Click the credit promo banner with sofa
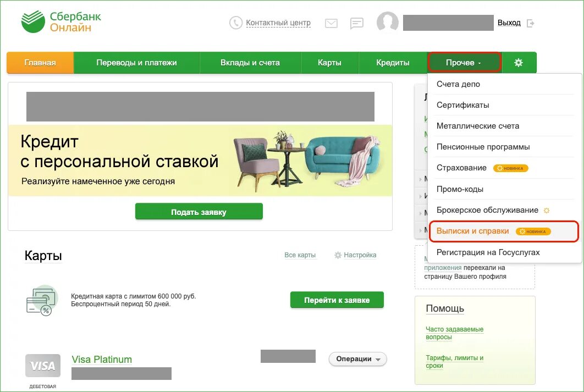The height and width of the screenshot is (392, 584). [200, 161]
